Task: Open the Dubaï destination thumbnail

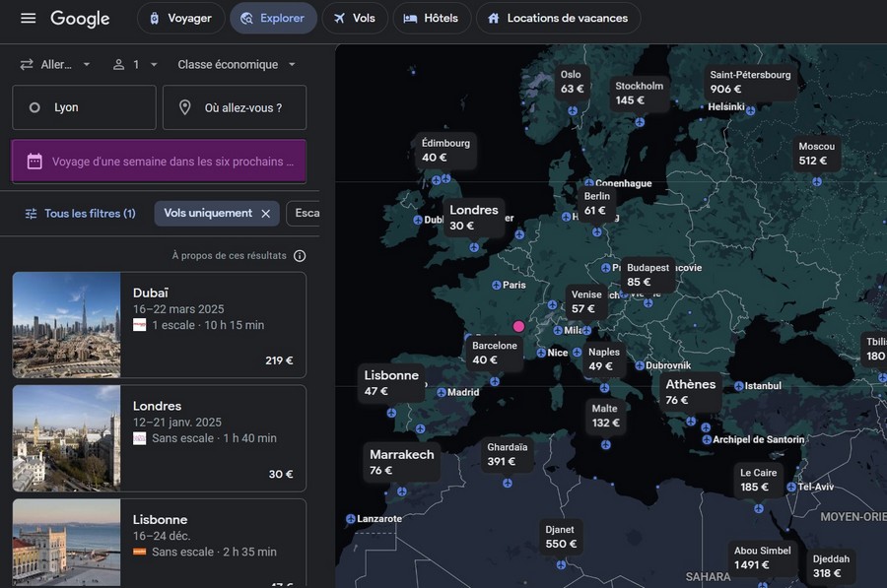Action: pos(67,325)
